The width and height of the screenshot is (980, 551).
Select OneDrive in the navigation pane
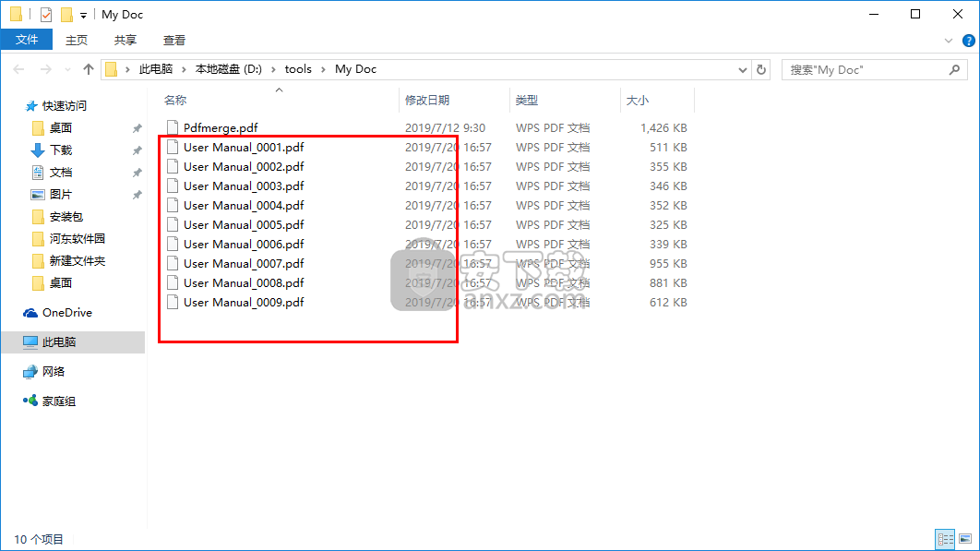66,313
